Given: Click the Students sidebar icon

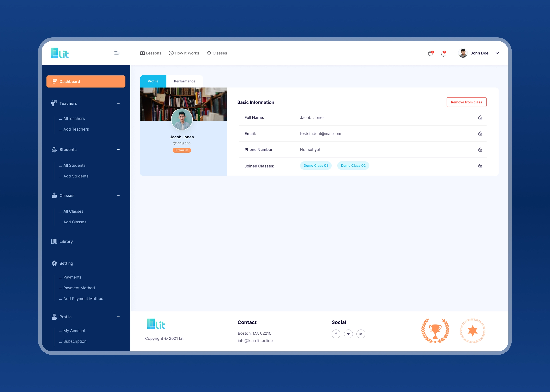Looking at the screenshot, I should point(54,150).
